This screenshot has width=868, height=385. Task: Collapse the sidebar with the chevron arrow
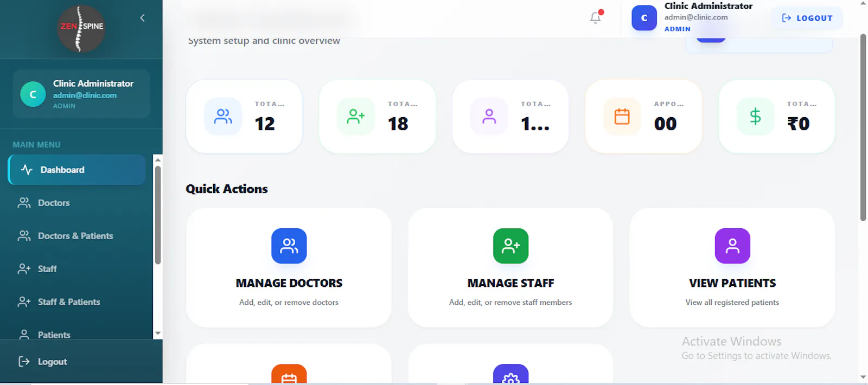point(142,18)
